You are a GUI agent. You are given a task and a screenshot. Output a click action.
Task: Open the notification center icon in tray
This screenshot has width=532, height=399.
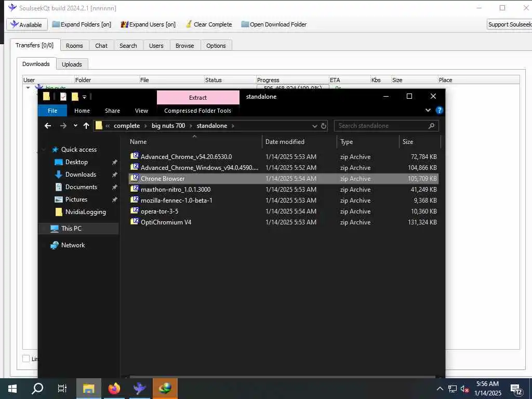[x=515, y=389]
